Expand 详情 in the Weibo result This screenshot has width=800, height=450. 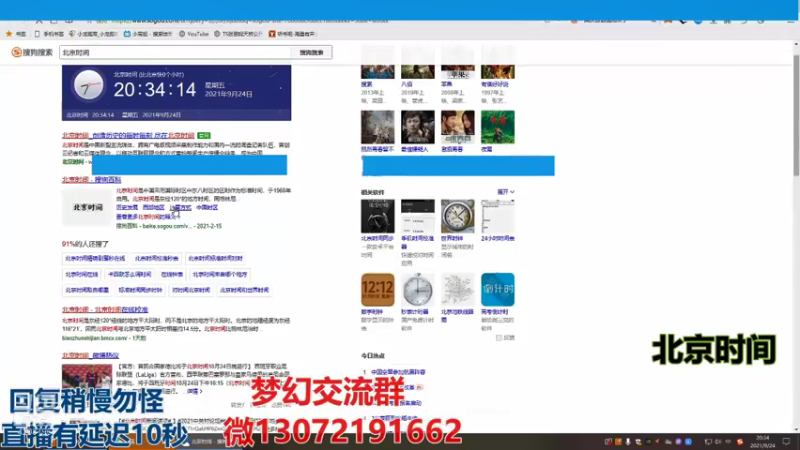[x=194, y=391]
